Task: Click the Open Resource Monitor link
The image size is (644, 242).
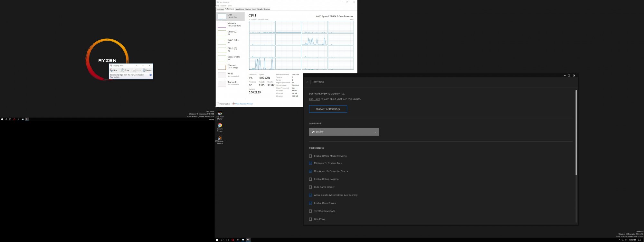Action: click(244, 104)
